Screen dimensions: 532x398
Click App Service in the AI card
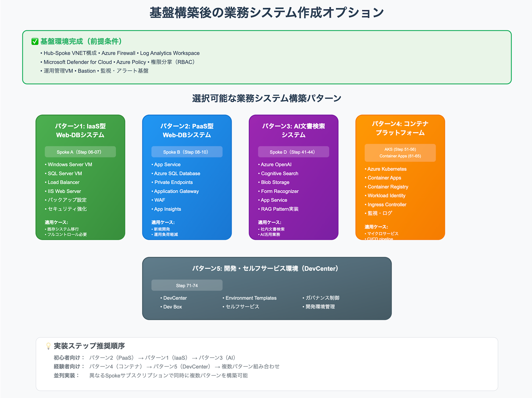coord(273,200)
